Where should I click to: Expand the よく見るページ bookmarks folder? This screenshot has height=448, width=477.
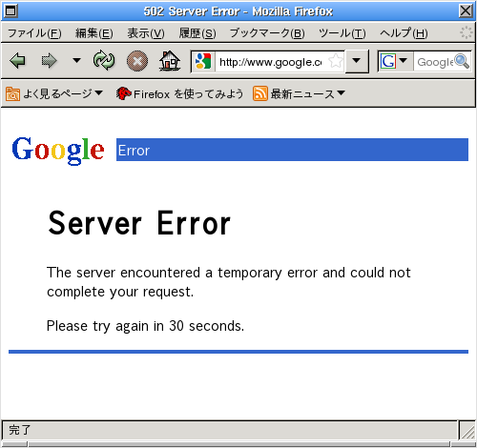pyautogui.click(x=54, y=93)
